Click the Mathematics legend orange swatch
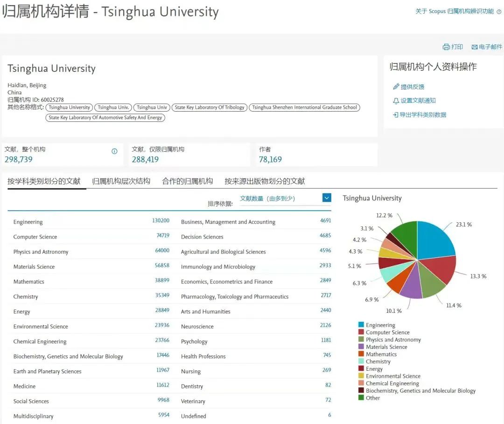This screenshot has height=424, width=504. point(361,353)
